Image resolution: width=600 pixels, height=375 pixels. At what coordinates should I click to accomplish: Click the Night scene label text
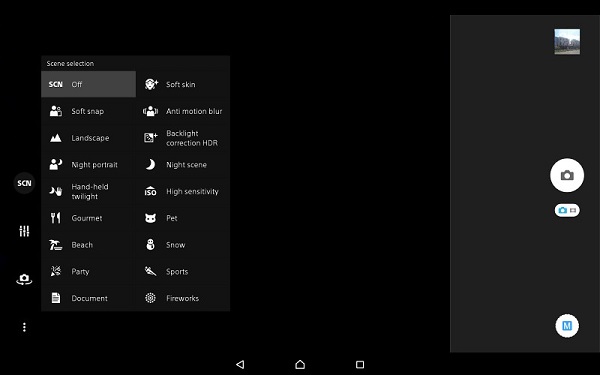point(186,165)
